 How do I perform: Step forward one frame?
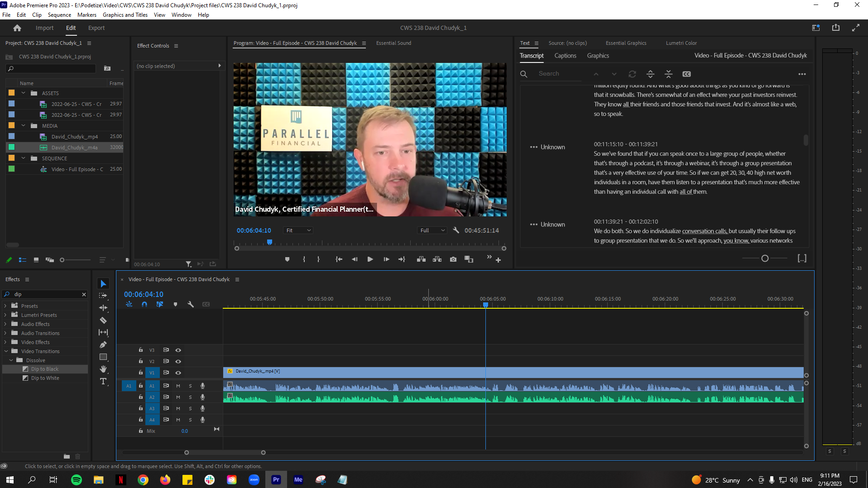tap(386, 259)
